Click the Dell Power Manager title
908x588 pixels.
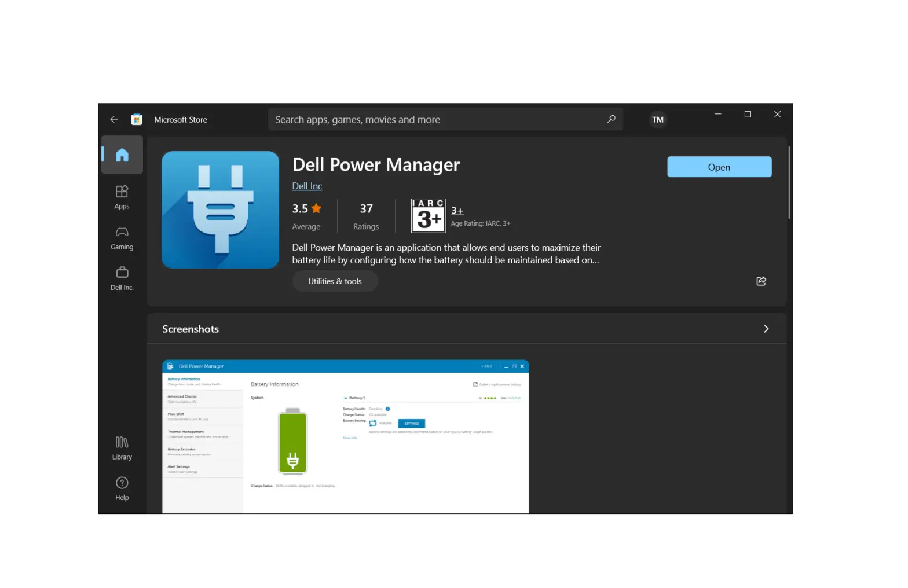click(376, 165)
